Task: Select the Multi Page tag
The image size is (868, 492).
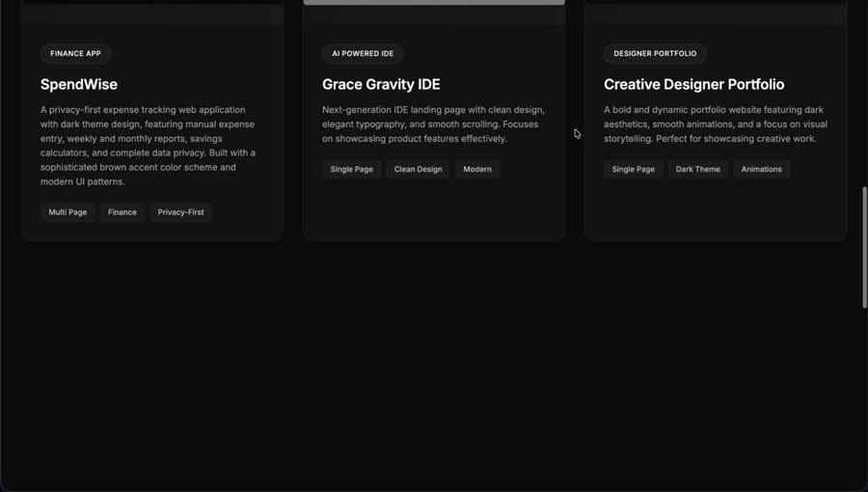Action: (68, 212)
